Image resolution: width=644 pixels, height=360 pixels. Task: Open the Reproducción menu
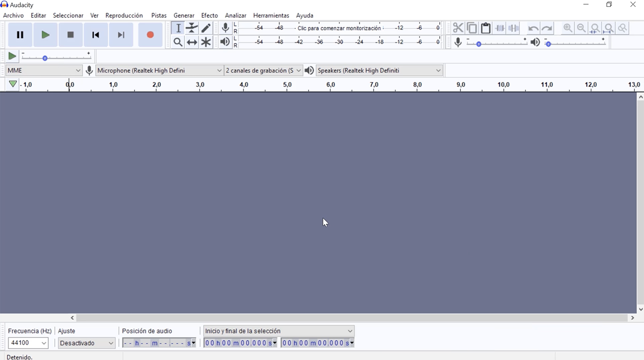[124, 16]
